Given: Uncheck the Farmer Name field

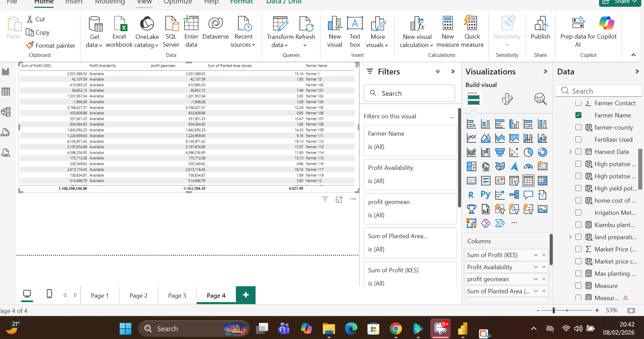Looking at the screenshot, I should click(x=578, y=115).
